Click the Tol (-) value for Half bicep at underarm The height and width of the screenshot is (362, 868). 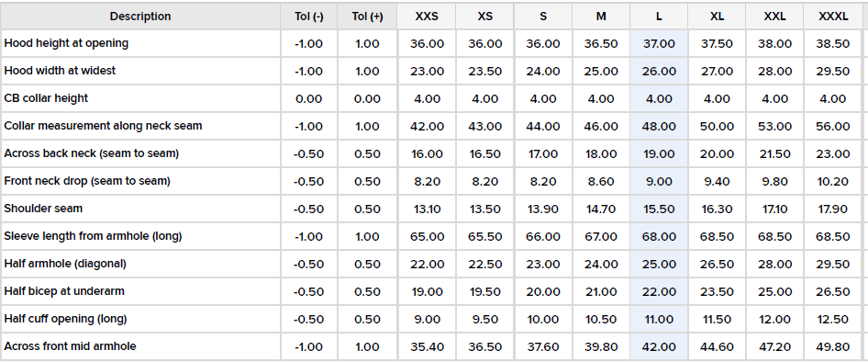309,291
